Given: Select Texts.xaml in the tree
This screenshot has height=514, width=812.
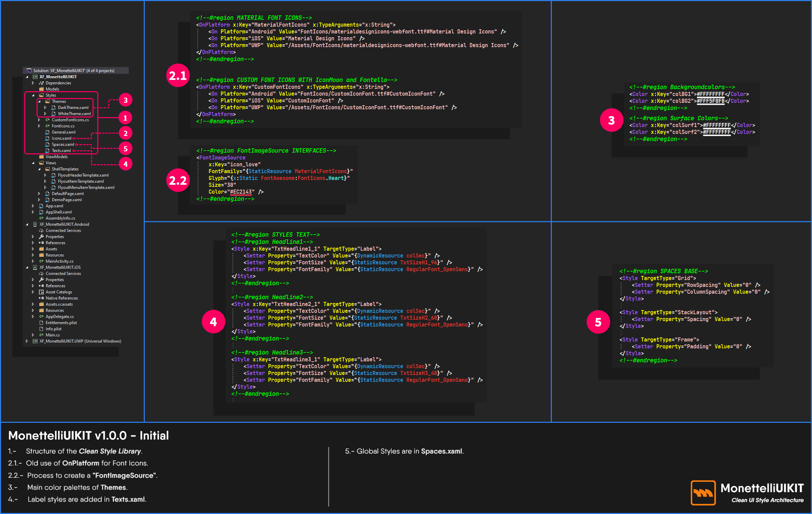Looking at the screenshot, I should pyautogui.click(x=61, y=151).
